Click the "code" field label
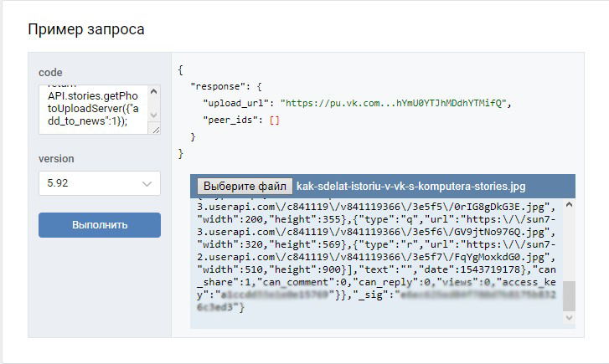Image resolution: width=609 pixels, height=364 pixels. tap(50, 73)
